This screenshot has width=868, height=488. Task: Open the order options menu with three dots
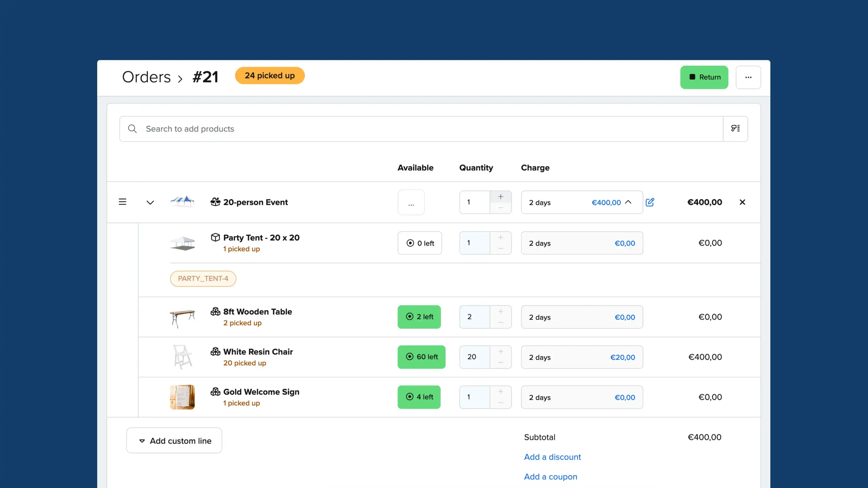pos(748,77)
